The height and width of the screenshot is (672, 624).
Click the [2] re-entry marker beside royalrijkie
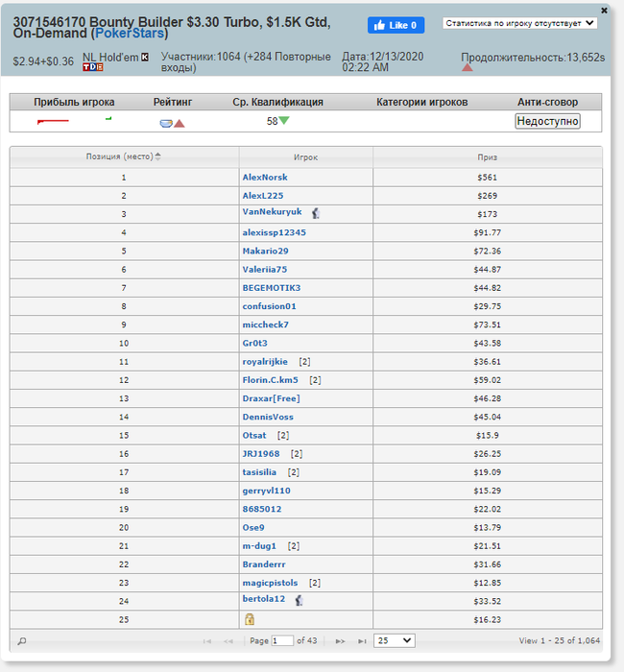[x=304, y=362]
